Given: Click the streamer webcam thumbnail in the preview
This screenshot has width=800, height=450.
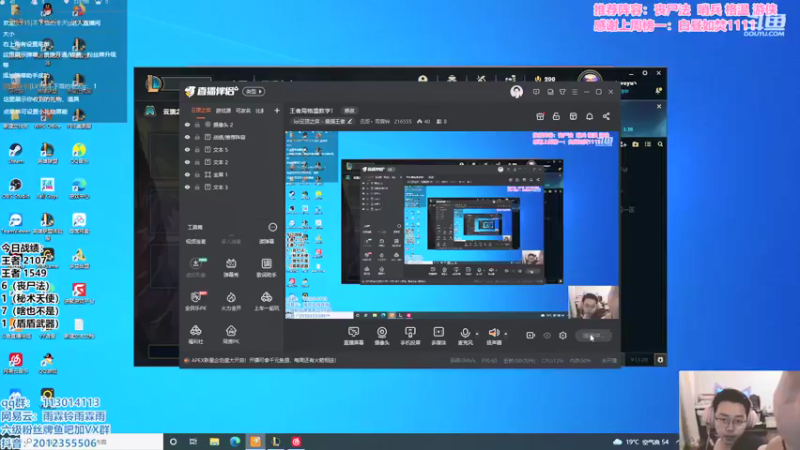Looking at the screenshot, I should click(x=593, y=302).
